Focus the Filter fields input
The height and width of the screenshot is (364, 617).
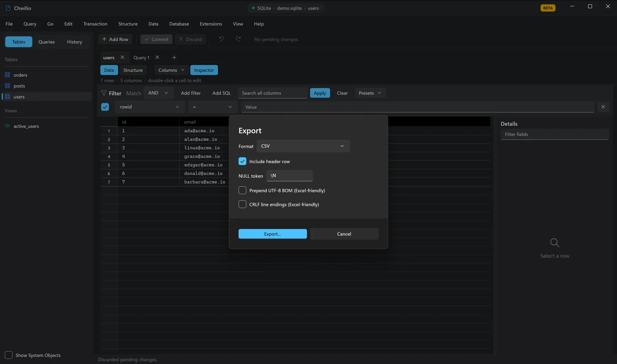tap(555, 134)
